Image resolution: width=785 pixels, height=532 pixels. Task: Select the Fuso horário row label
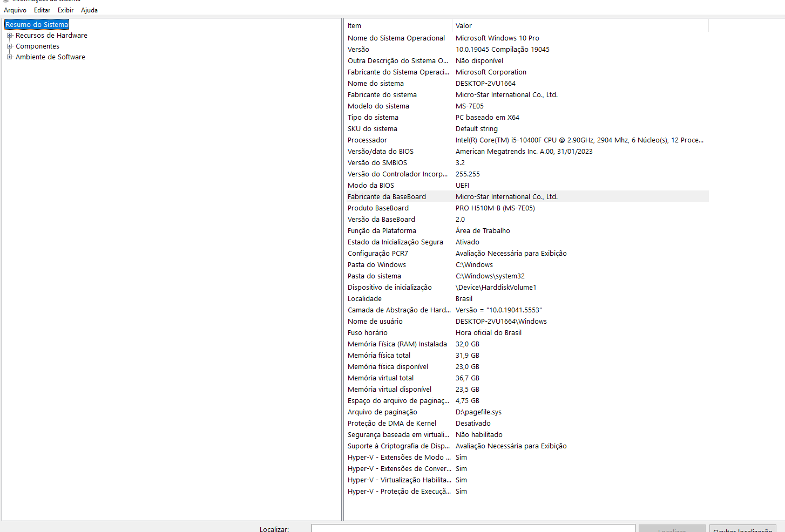(x=368, y=333)
